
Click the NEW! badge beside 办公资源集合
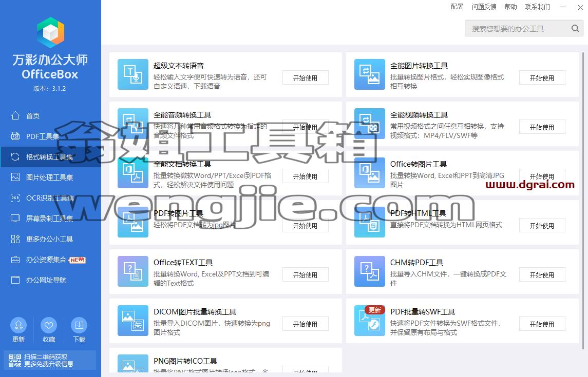click(x=78, y=260)
